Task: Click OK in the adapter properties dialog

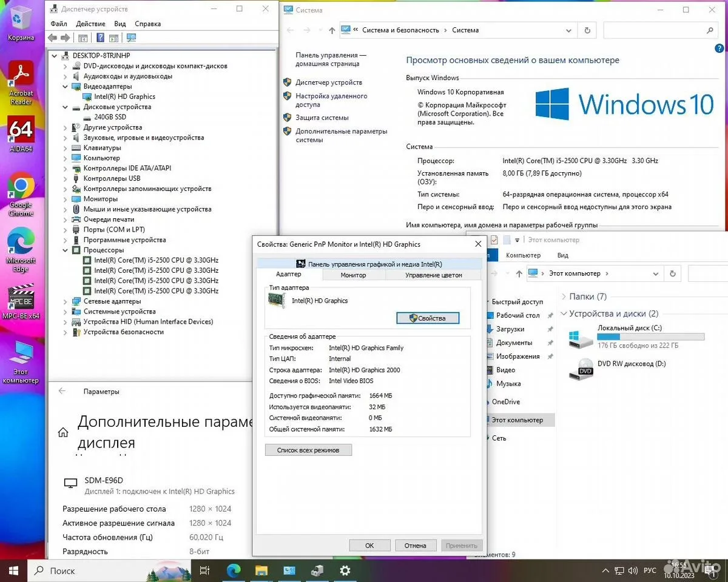Action: (369, 546)
